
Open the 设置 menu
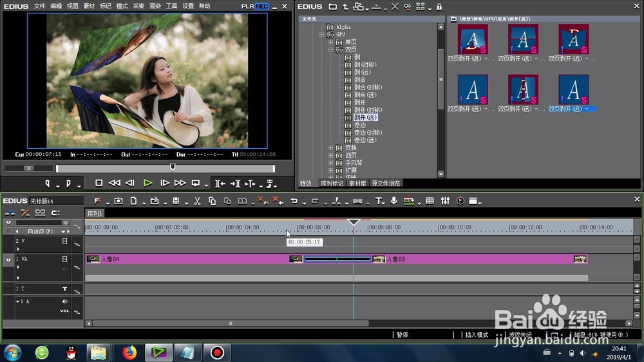tap(187, 6)
